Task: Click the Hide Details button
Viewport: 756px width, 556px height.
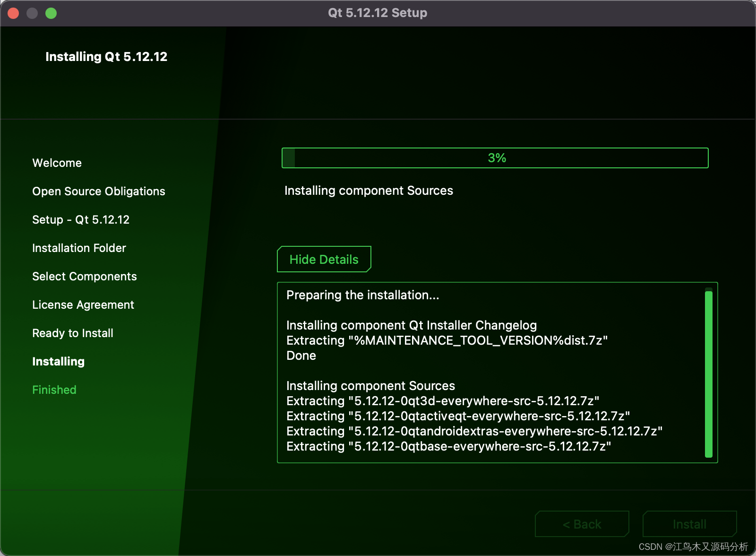Action: [x=324, y=259]
